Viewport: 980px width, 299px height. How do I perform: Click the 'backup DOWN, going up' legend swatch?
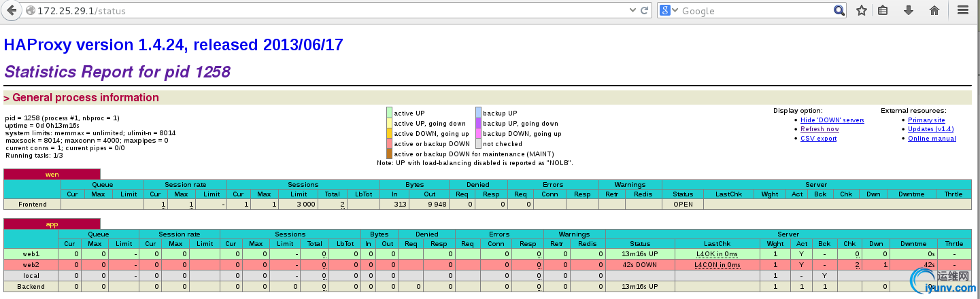pyautogui.click(x=478, y=133)
